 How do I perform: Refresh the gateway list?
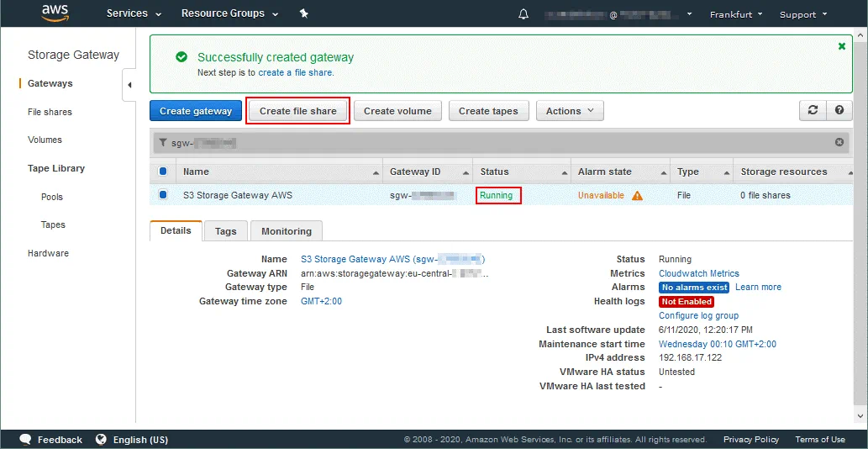[813, 110]
